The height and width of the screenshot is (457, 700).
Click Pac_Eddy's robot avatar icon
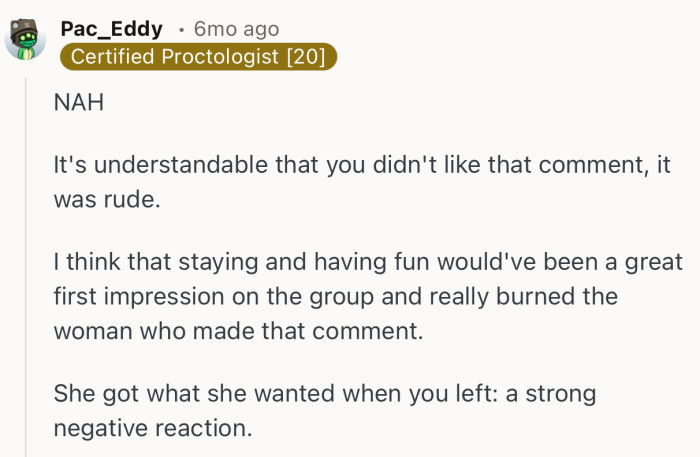[26, 39]
